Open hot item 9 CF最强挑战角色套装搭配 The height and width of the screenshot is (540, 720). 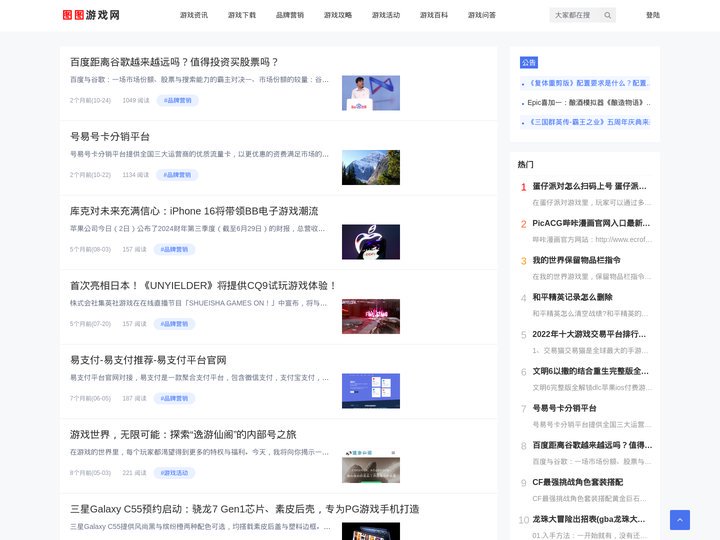click(x=578, y=482)
